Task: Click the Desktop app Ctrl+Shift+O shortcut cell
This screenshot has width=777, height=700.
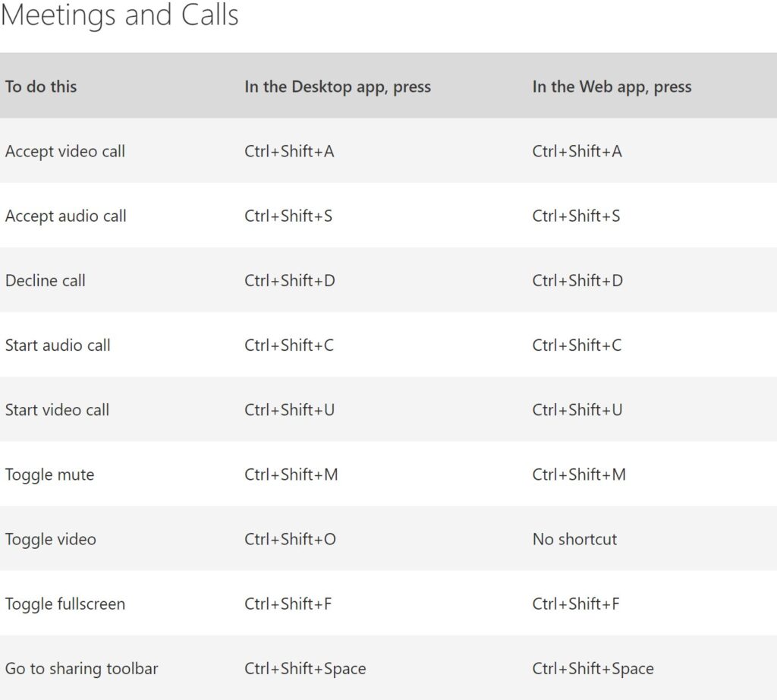Action: [x=290, y=540]
